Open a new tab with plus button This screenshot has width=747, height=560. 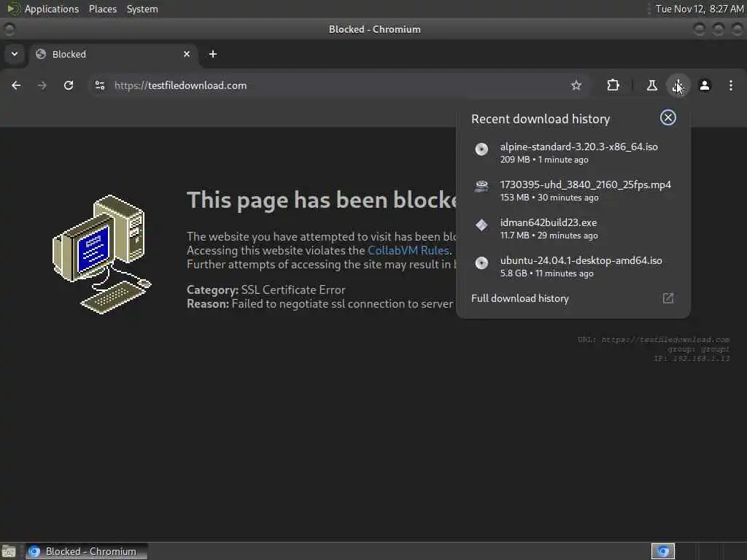[213, 54]
